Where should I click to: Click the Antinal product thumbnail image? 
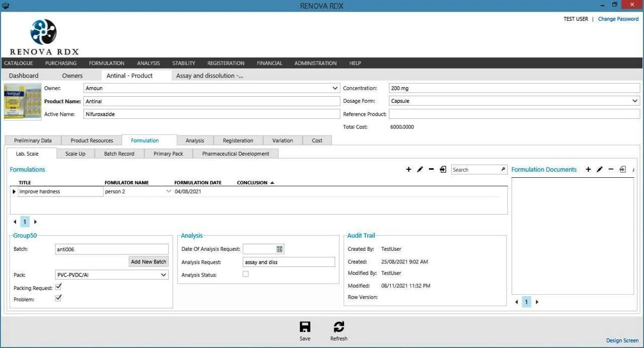point(23,102)
